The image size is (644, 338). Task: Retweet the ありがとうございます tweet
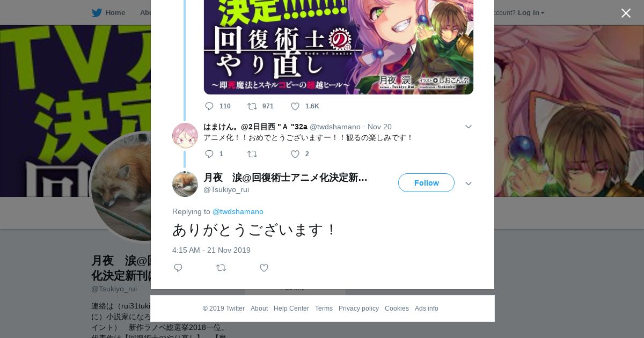point(221,268)
